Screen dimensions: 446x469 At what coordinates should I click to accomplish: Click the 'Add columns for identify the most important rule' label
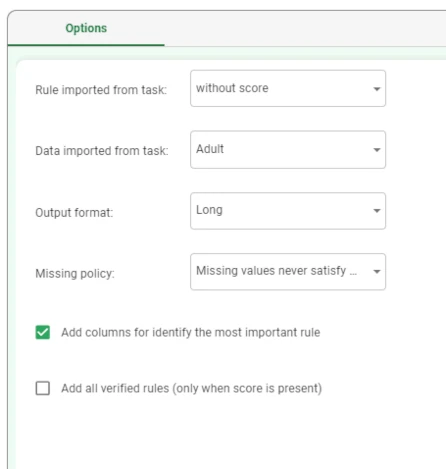(191, 332)
